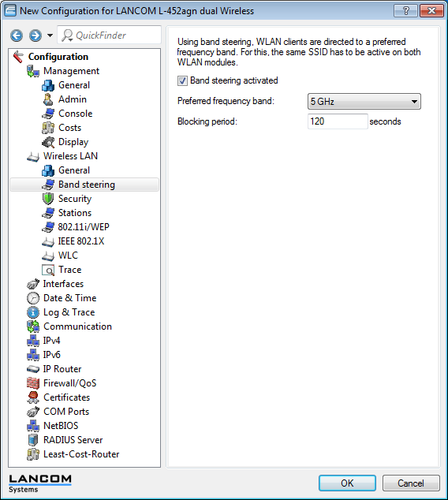Click the Display icon
Viewport: 448px width, 500px height.
[48, 142]
